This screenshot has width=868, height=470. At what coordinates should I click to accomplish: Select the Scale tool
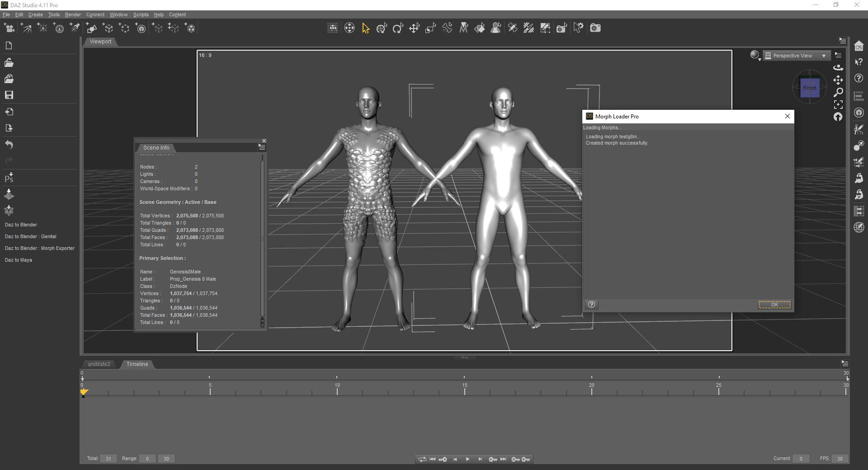pyautogui.click(x=430, y=28)
